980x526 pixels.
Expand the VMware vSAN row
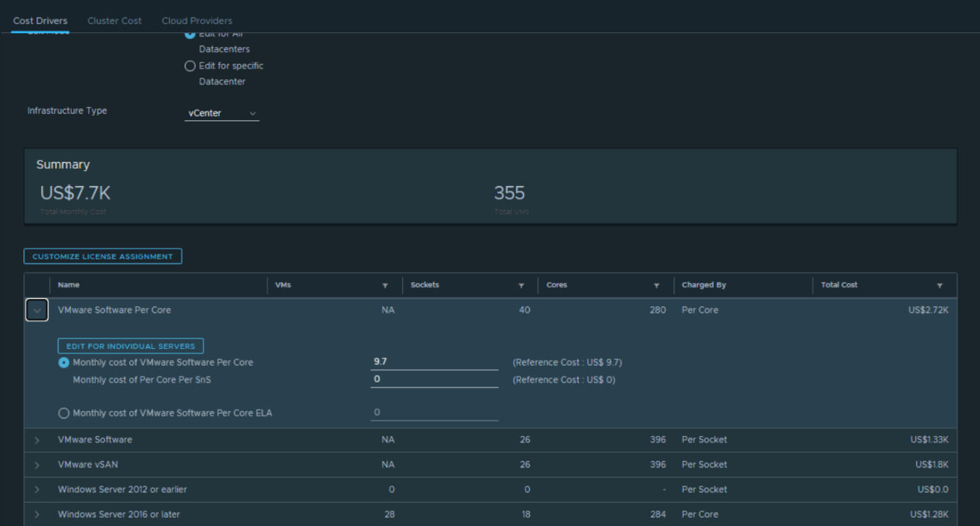[x=37, y=464]
